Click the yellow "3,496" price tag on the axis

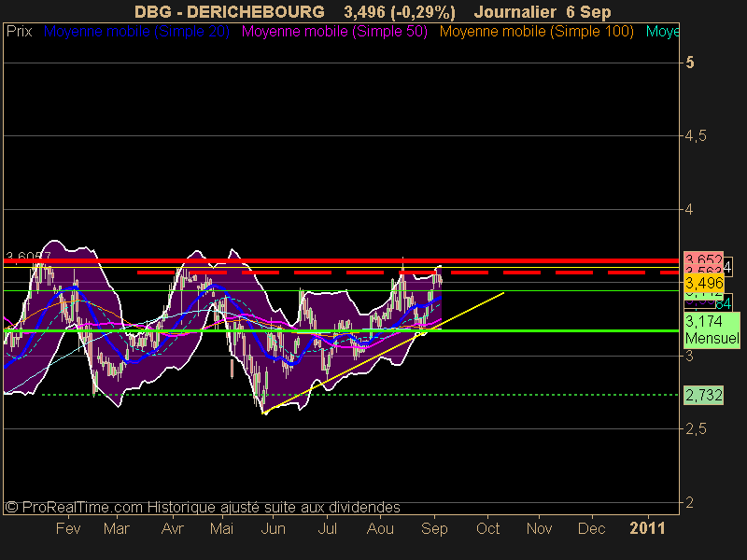(x=704, y=284)
